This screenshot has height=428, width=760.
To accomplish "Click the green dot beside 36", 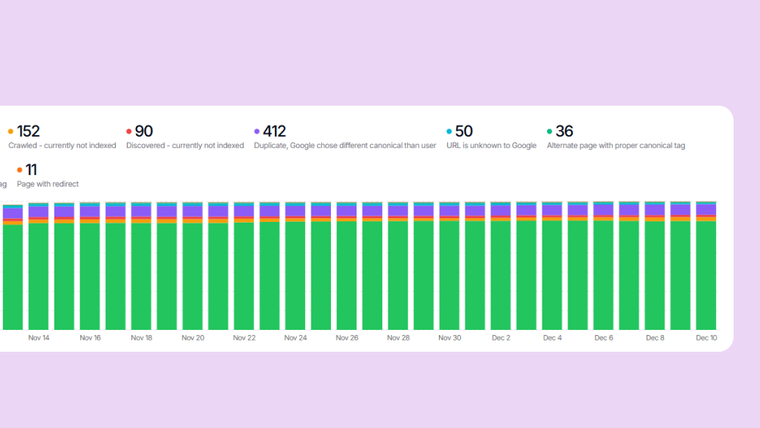I will click(x=550, y=132).
